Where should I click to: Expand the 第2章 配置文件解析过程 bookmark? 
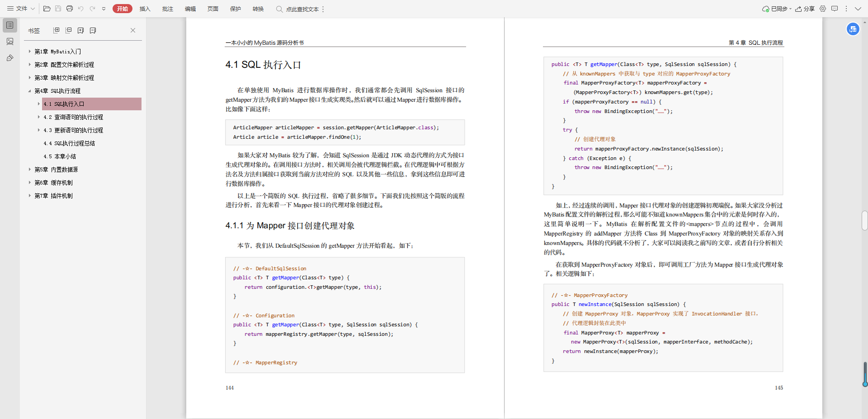point(30,65)
